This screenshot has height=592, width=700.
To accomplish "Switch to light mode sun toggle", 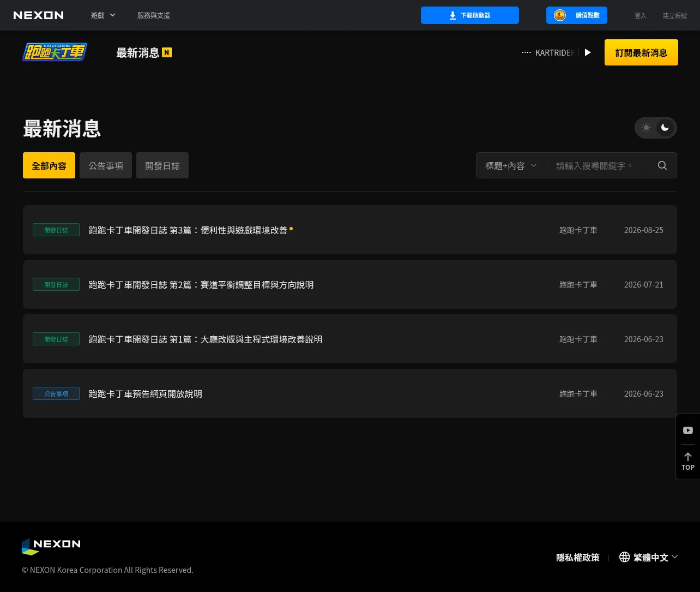I will [646, 128].
